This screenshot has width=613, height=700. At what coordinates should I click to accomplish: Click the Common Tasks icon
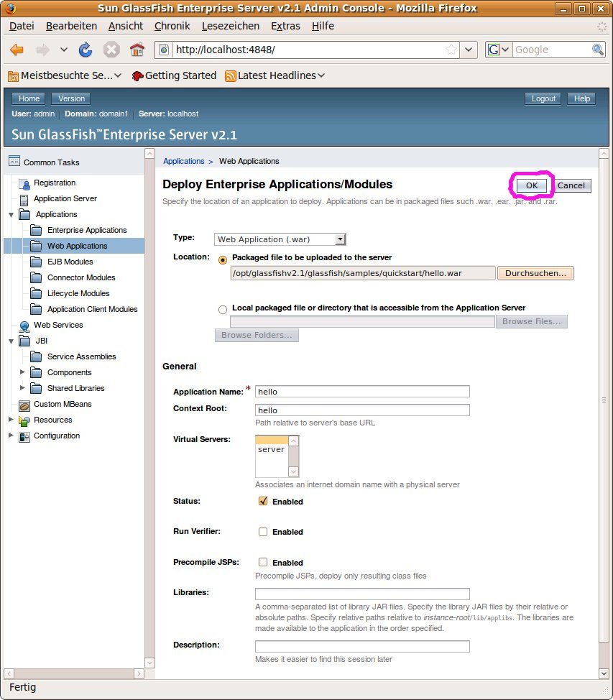(x=14, y=162)
